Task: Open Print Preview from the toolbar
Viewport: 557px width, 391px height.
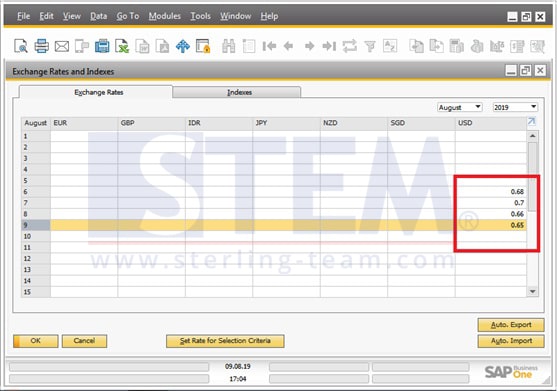Action: coord(21,46)
